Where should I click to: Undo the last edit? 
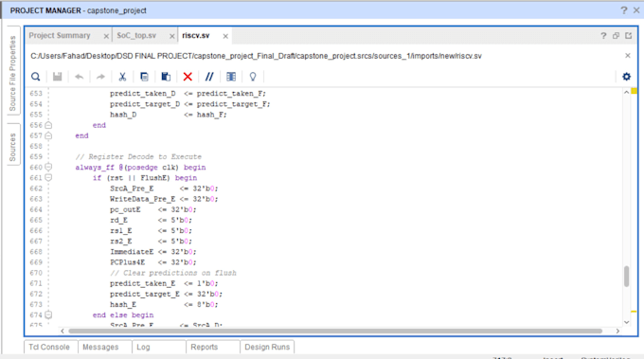[x=79, y=77]
